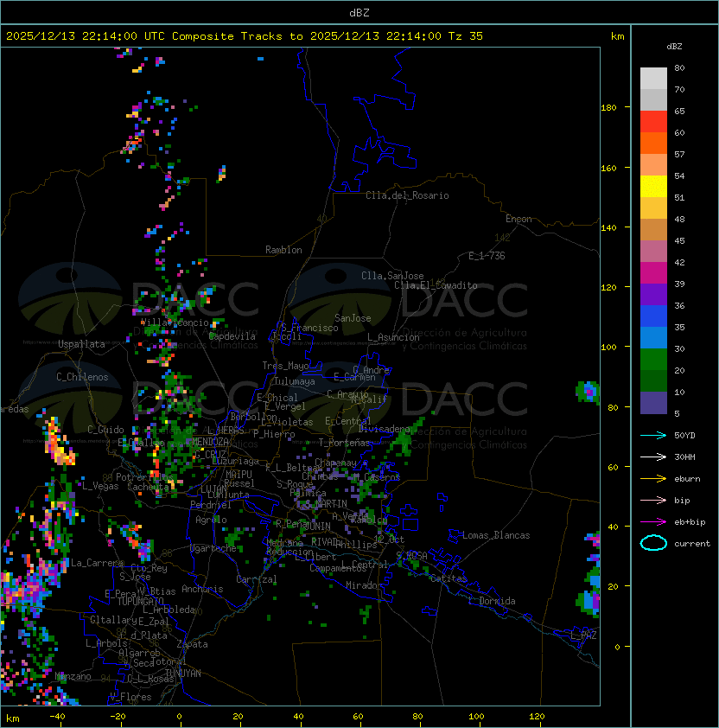Click the 50YD cyan arrow legend icon

pyautogui.click(x=653, y=436)
